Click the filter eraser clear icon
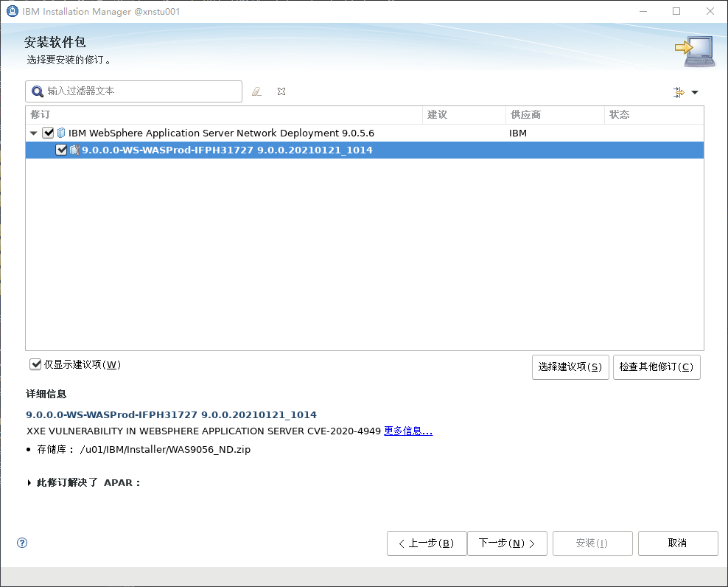 (256, 91)
